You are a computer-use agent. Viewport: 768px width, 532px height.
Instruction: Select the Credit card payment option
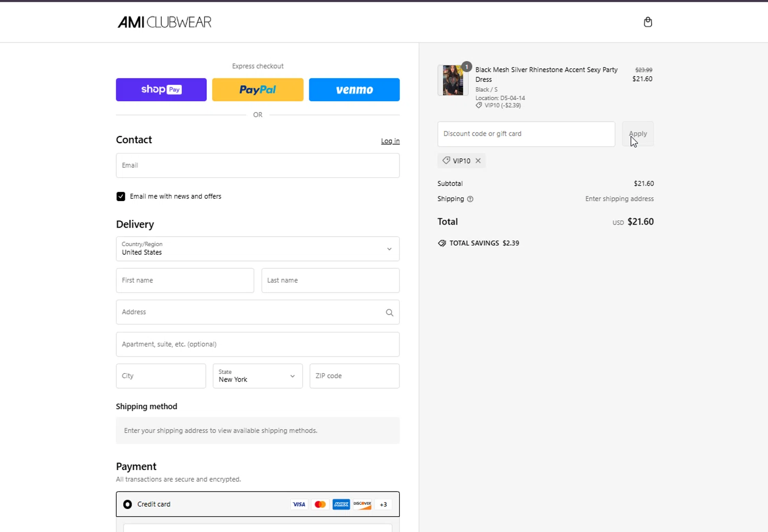(x=127, y=504)
